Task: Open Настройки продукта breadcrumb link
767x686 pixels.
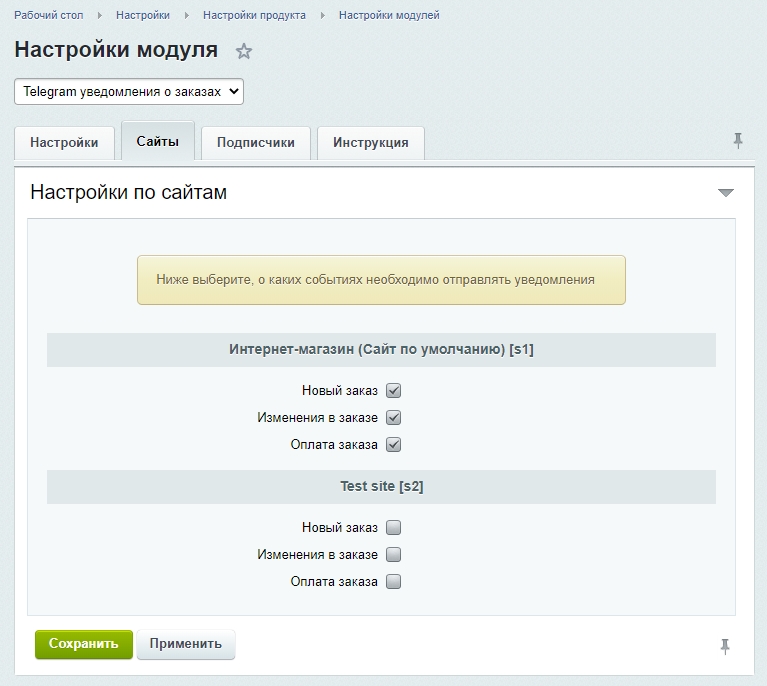Action: pyautogui.click(x=254, y=15)
